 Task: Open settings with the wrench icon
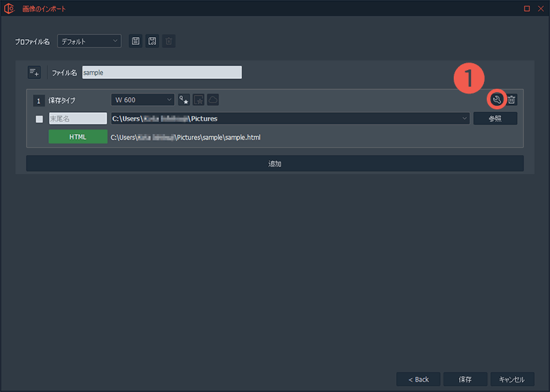point(496,100)
